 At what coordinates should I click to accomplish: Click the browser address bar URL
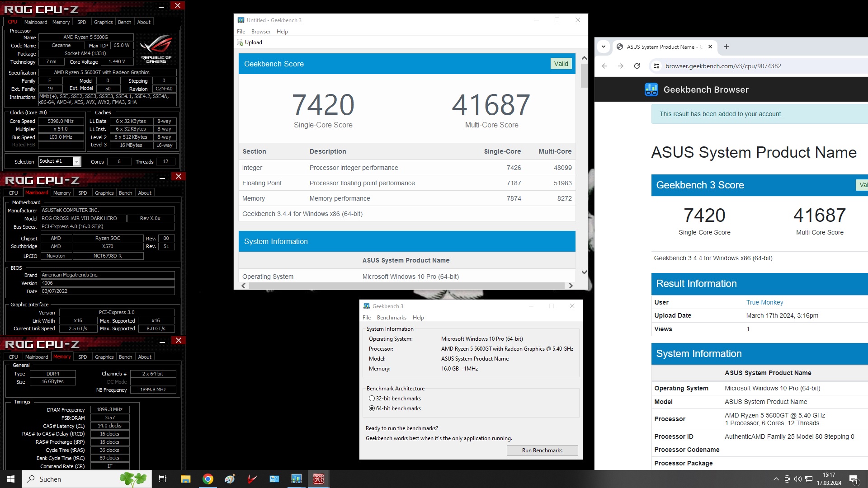coord(723,66)
